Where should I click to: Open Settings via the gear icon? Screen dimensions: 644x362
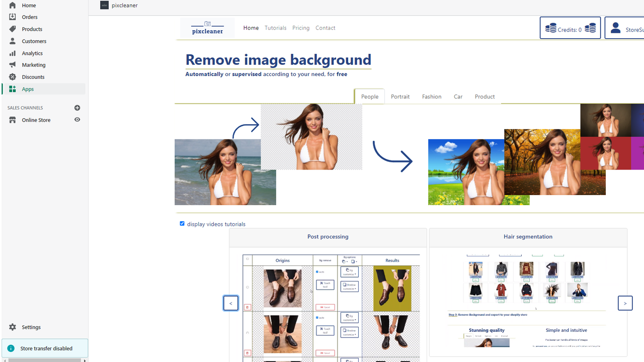pyautogui.click(x=12, y=327)
